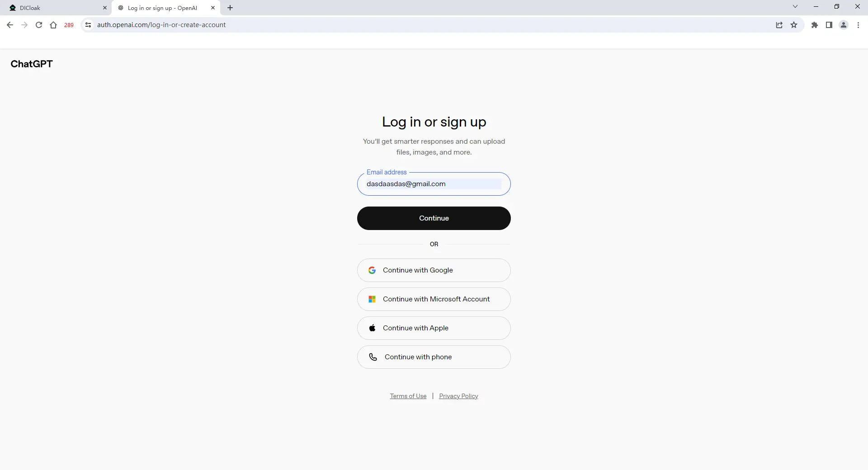The width and height of the screenshot is (868, 470).
Task: Switch to the DICloak tab
Action: [x=56, y=8]
